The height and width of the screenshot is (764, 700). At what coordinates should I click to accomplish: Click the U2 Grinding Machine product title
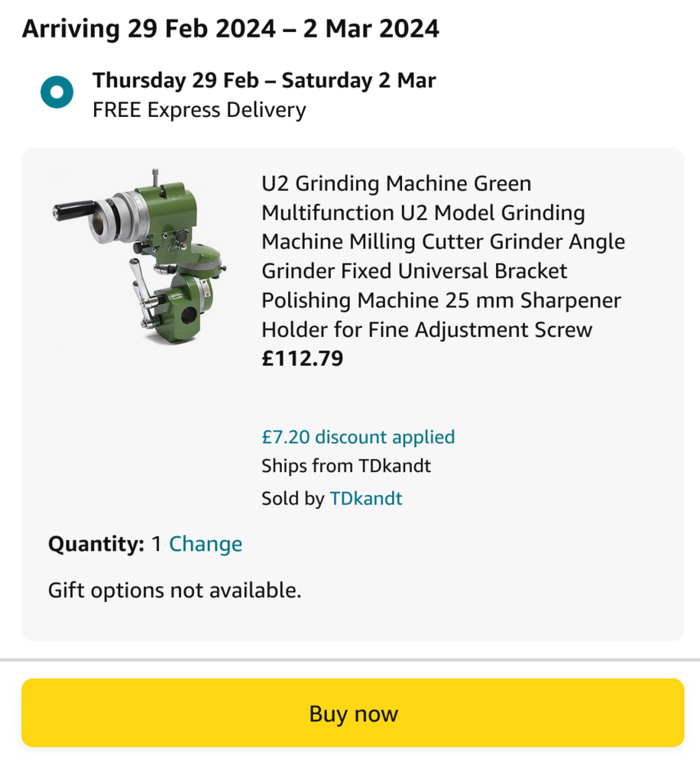click(396, 184)
